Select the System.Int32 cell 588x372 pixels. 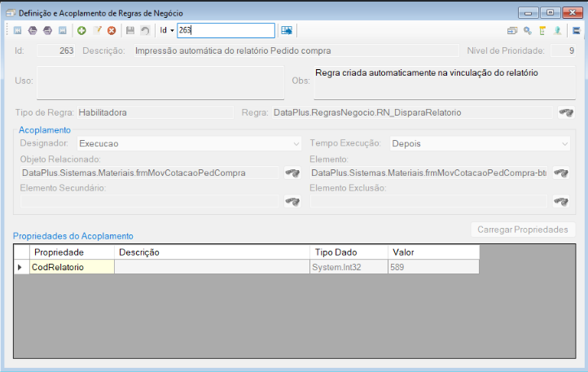[349, 267]
